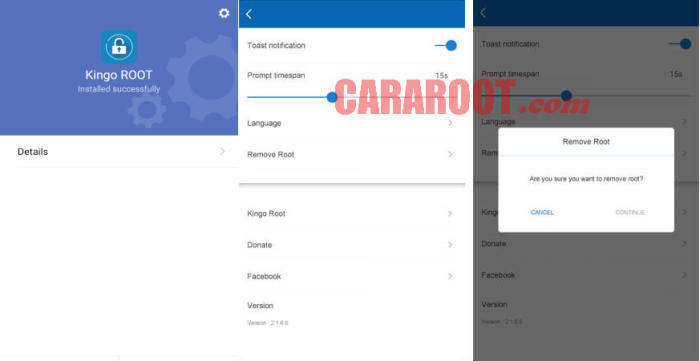Click the 15s timespan value in middle screen
The image size is (700, 361).
coord(442,75)
